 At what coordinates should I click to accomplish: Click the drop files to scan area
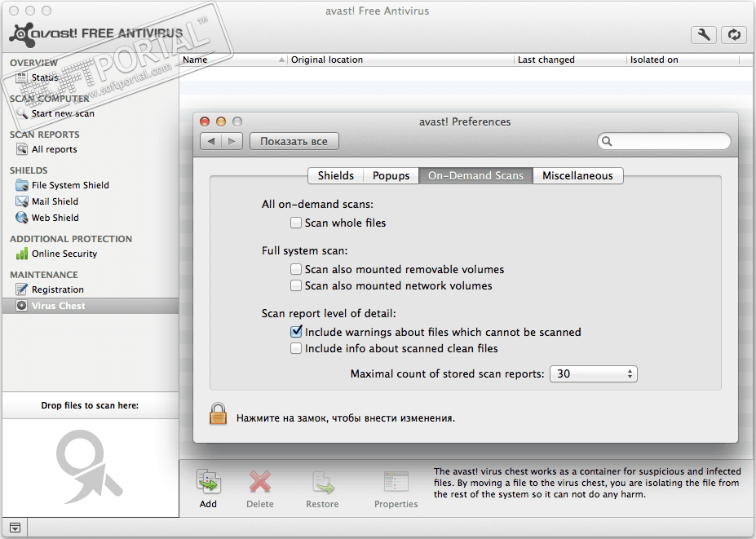(x=91, y=467)
